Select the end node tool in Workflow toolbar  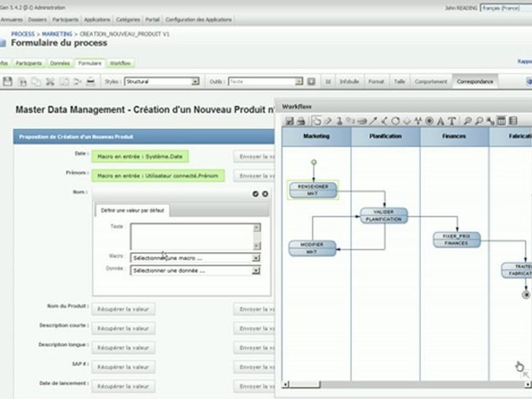pyautogui.click(x=429, y=121)
